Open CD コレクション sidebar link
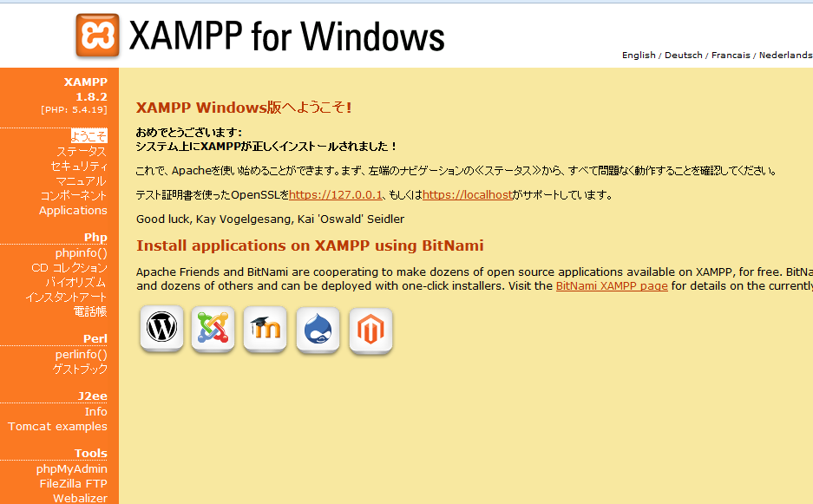 point(69,267)
